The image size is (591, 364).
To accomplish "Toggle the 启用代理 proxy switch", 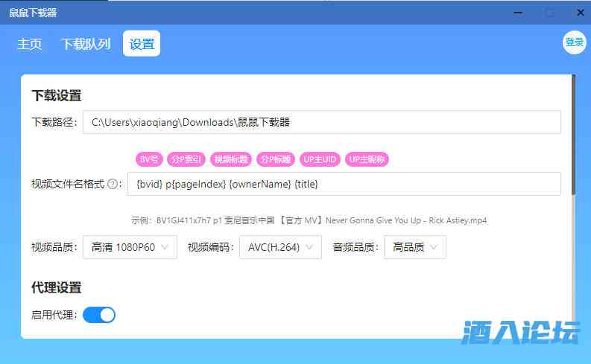I will point(99,315).
